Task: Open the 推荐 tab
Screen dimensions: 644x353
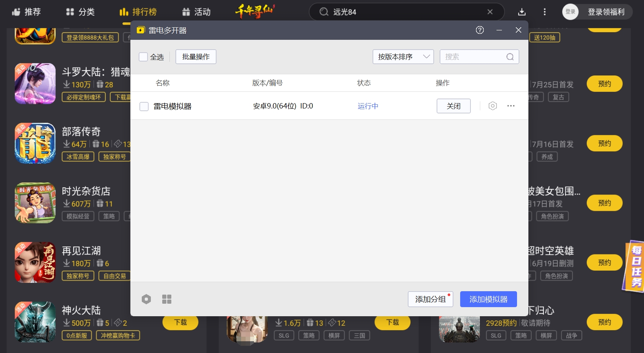Action: point(26,12)
